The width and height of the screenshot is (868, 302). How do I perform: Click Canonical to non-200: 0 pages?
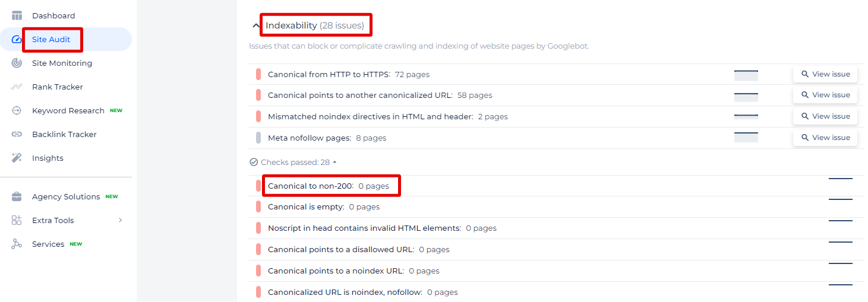click(x=329, y=186)
